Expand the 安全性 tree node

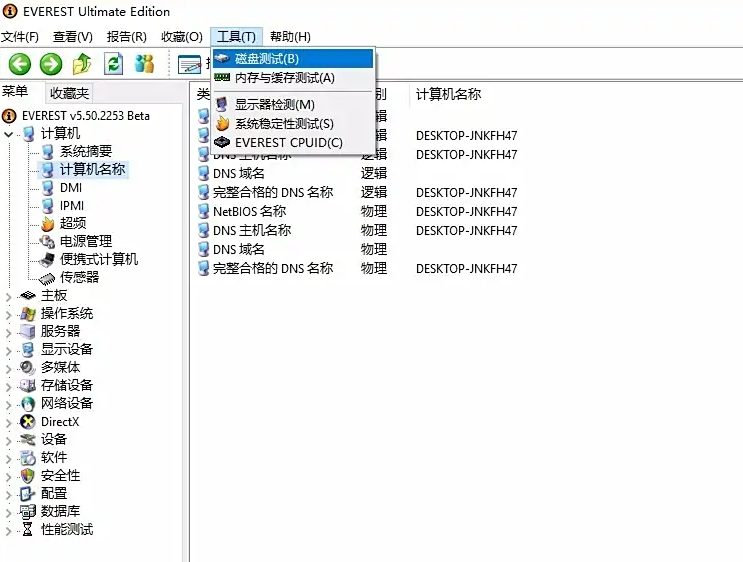[x=8, y=477]
